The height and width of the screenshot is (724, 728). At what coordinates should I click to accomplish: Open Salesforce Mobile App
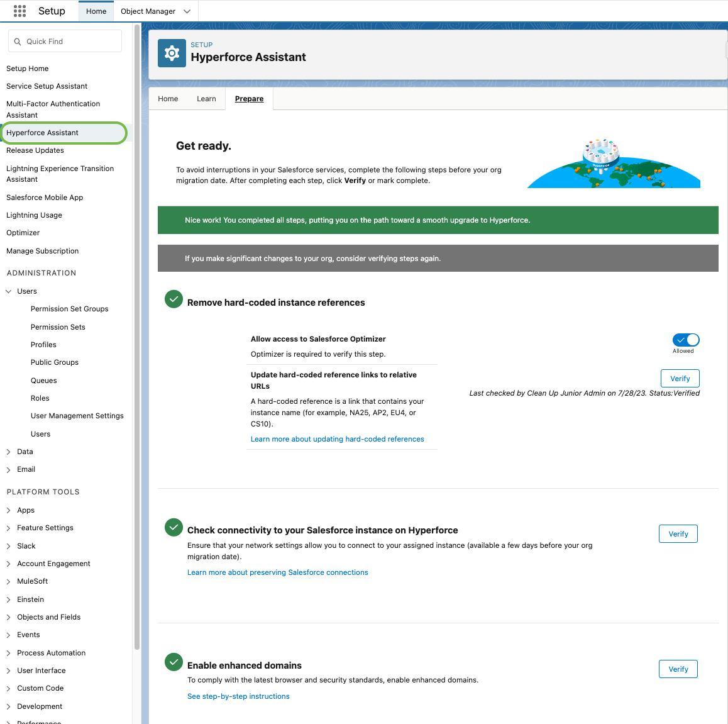(45, 198)
